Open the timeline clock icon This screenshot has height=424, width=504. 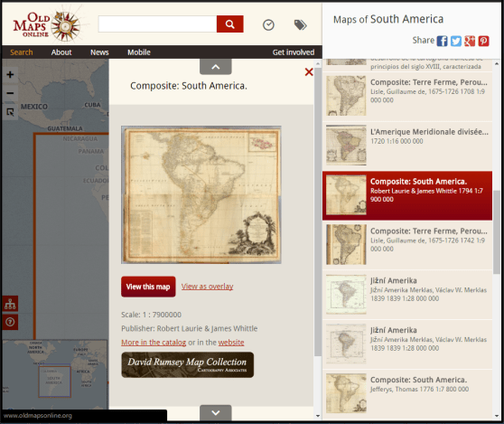pos(268,24)
